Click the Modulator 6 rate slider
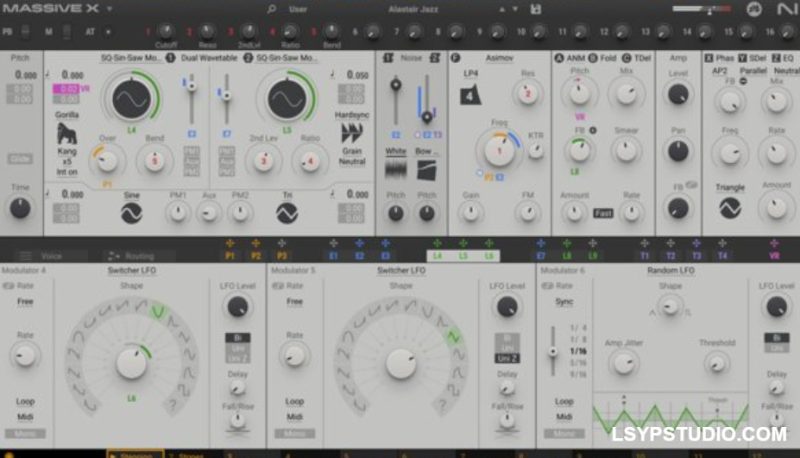This screenshot has height=458, width=800. 553,351
